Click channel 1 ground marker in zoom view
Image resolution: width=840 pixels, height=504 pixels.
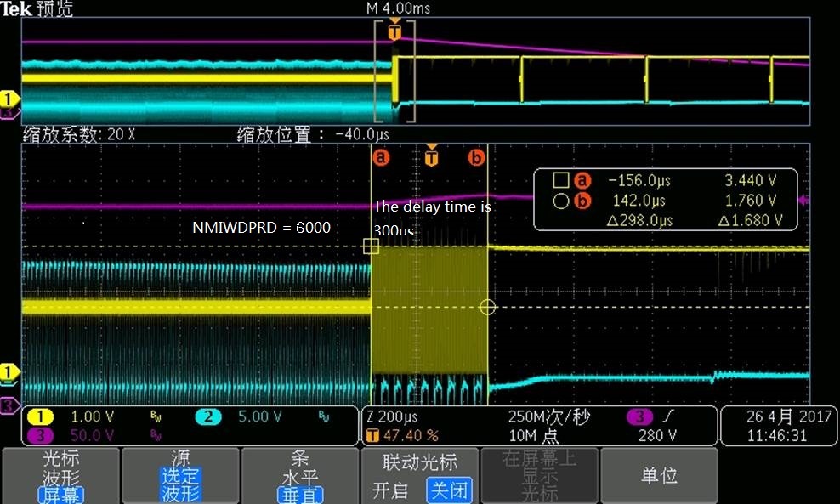(9, 371)
